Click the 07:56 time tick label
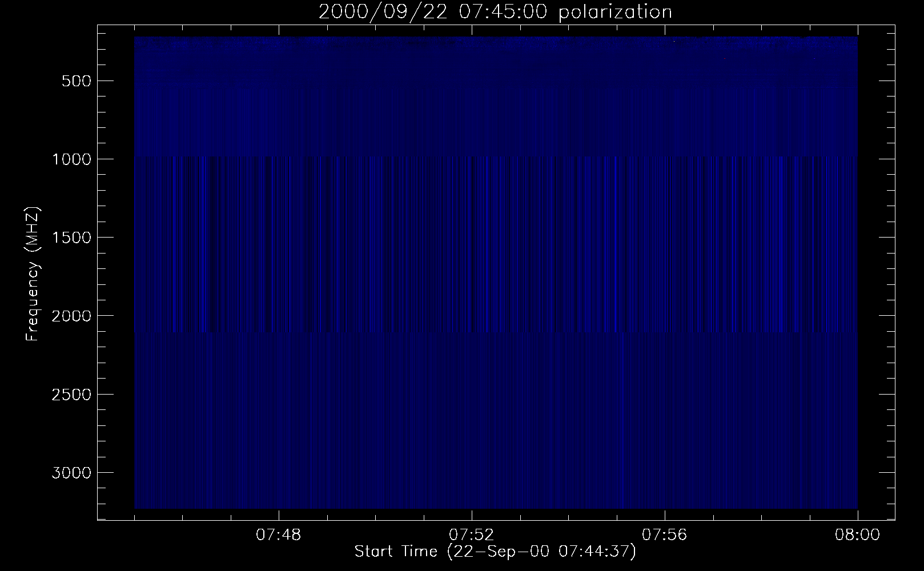The width and height of the screenshot is (924, 571). pos(665,535)
